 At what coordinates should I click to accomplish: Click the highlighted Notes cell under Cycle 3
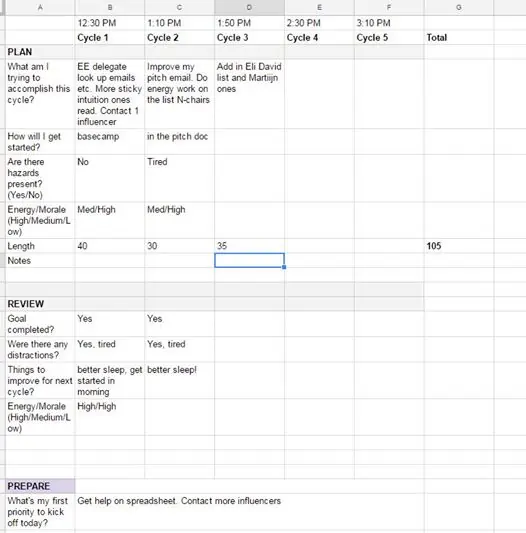[249, 260]
